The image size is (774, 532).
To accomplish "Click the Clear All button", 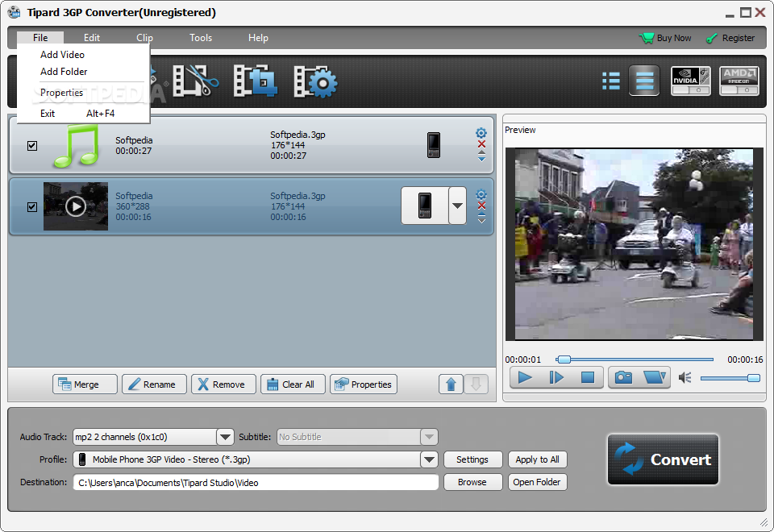I will click(293, 384).
